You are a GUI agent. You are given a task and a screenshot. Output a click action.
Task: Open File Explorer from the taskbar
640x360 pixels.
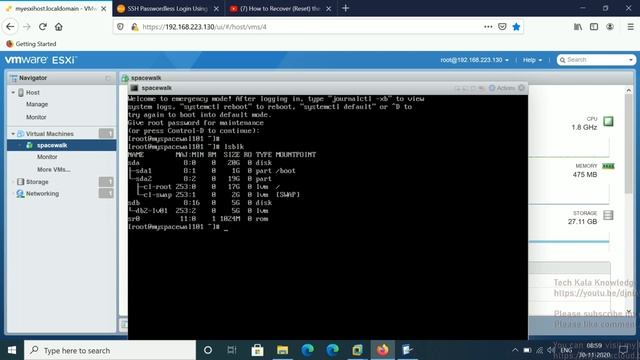coord(282,350)
